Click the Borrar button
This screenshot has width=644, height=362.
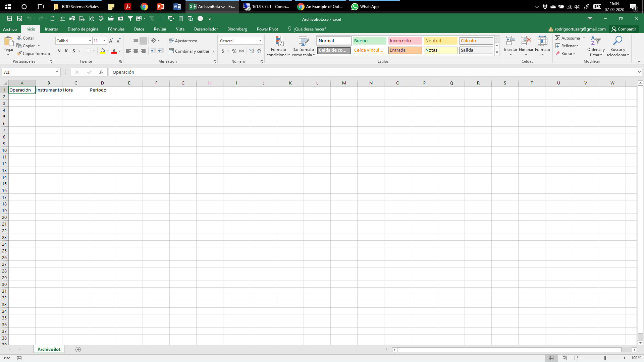tap(565, 53)
